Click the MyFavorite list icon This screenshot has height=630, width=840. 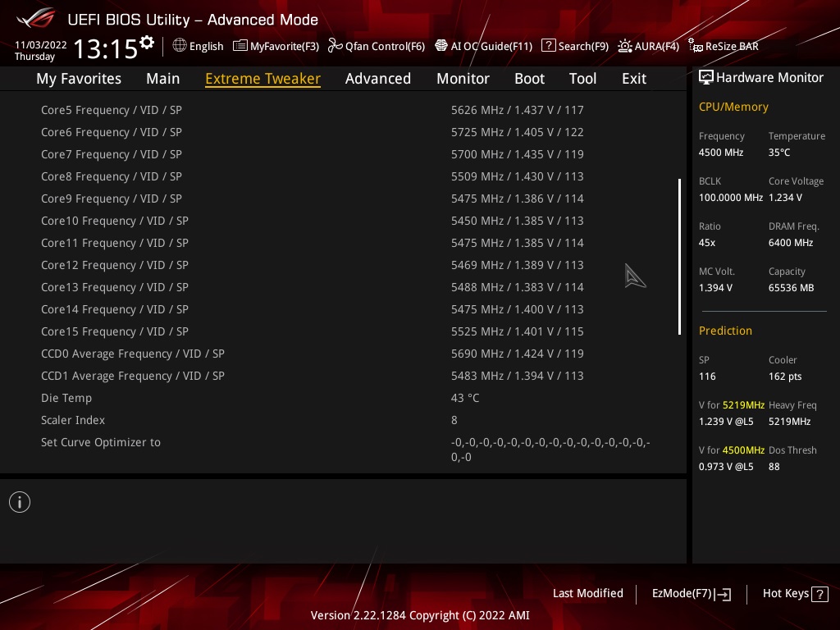(x=240, y=46)
